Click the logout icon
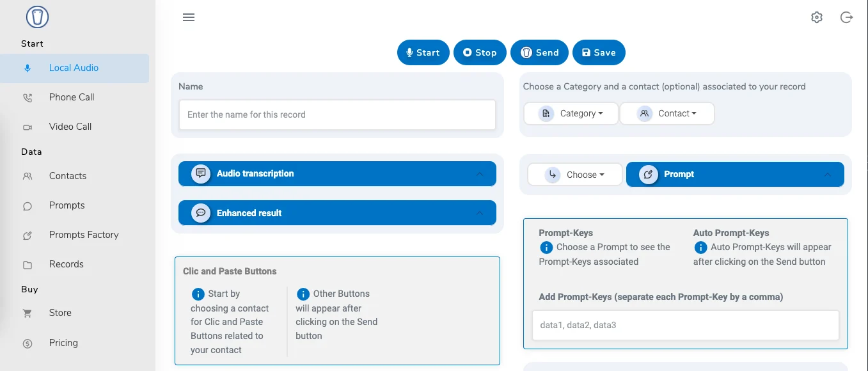868x371 pixels. tap(846, 17)
